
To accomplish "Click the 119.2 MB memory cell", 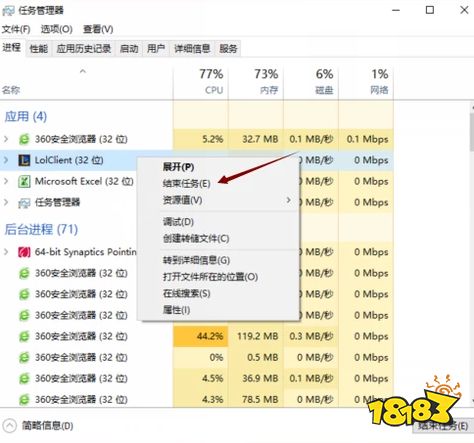I will tap(256, 336).
